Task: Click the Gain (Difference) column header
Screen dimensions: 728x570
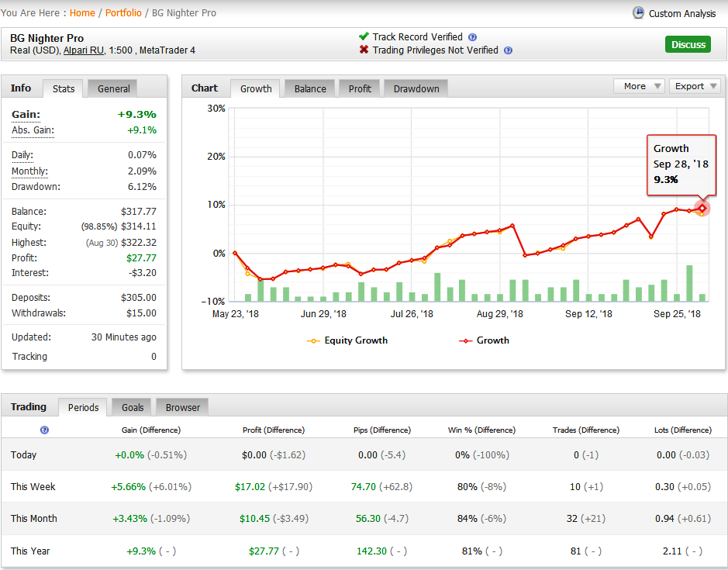Action: click(x=151, y=430)
